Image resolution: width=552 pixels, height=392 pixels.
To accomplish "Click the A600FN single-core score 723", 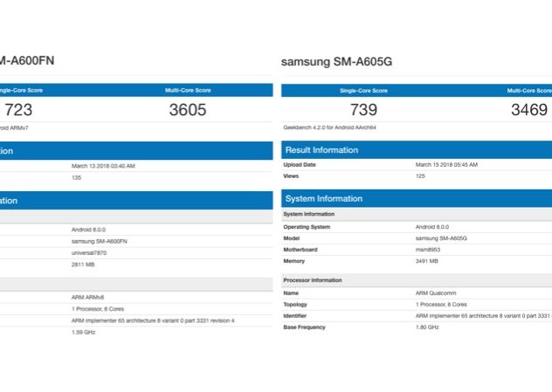I will (19, 110).
